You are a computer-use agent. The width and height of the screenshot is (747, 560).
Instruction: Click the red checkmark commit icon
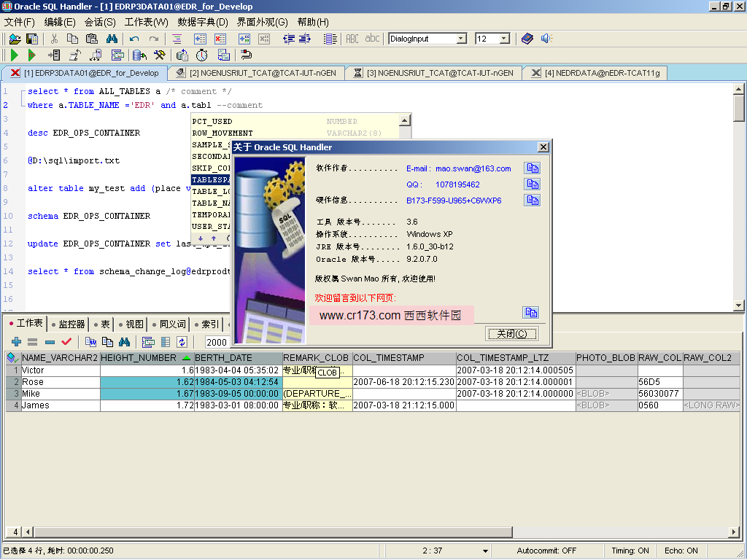point(66,342)
